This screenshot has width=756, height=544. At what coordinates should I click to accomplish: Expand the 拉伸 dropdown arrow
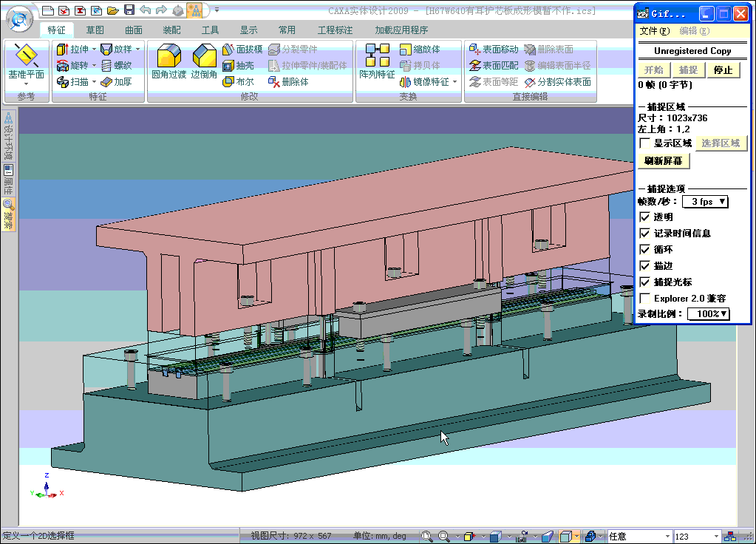pyautogui.click(x=94, y=50)
